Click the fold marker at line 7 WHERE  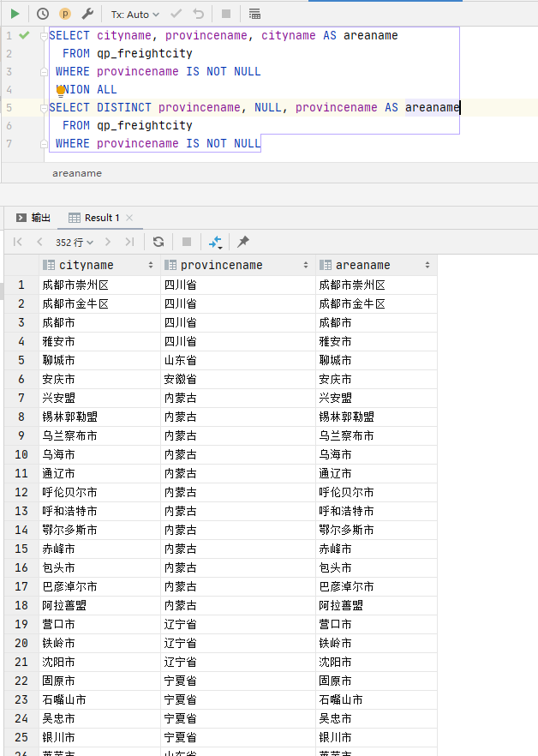(x=44, y=144)
